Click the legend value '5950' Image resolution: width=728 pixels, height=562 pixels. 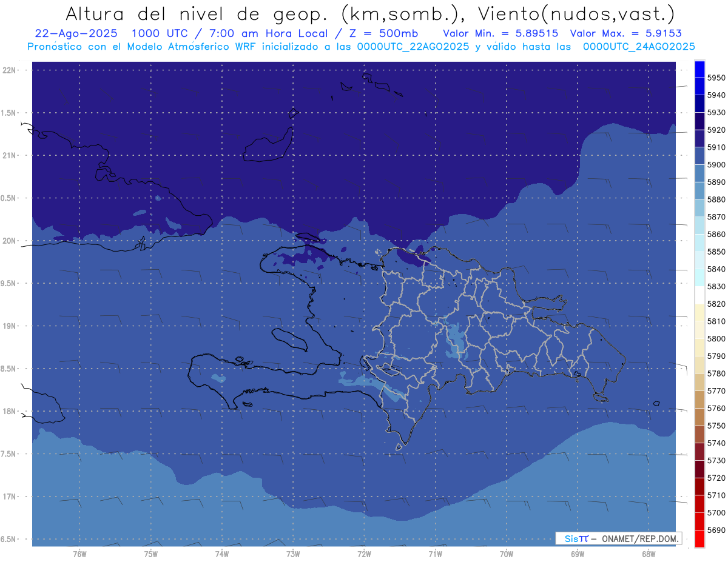[716, 78]
